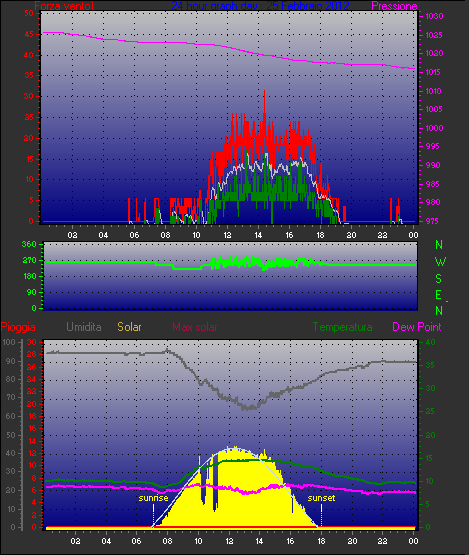Click the Forza vento legend label

pos(64,6)
